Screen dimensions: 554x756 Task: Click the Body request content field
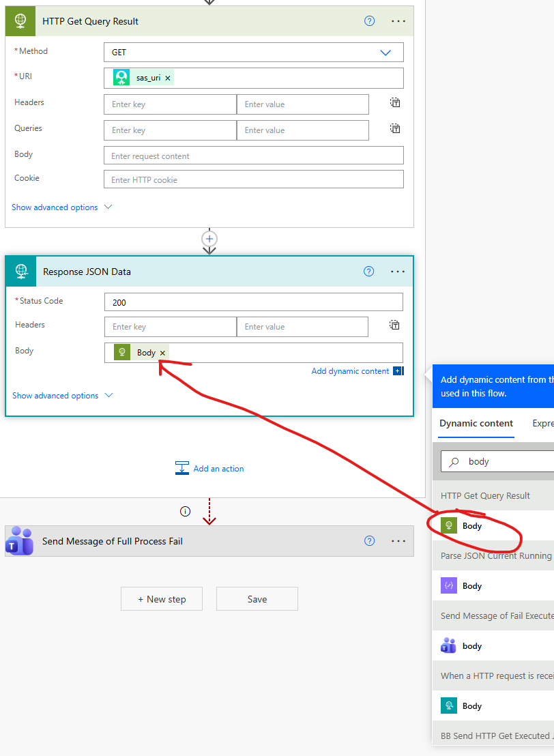[254, 156]
